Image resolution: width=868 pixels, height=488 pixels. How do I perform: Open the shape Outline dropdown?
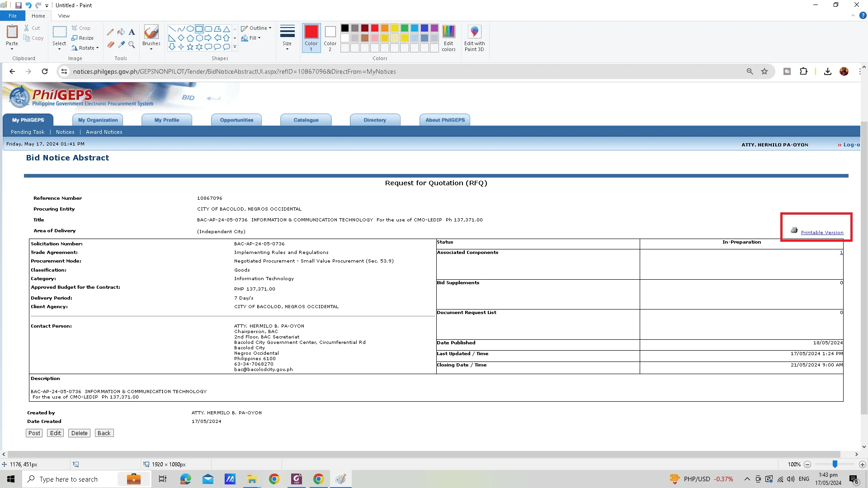point(256,28)
